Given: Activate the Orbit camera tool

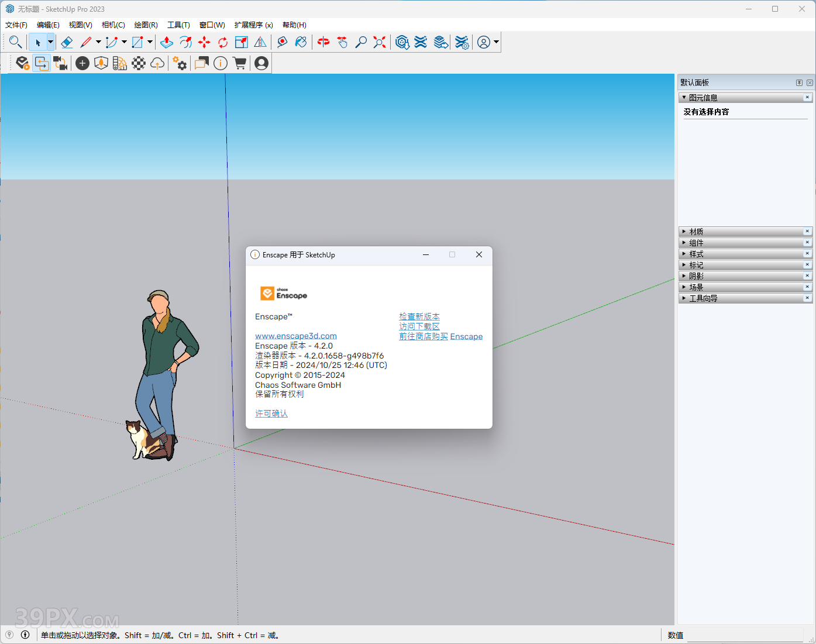Looking at the screenshot, I should [x=323, y=42].
